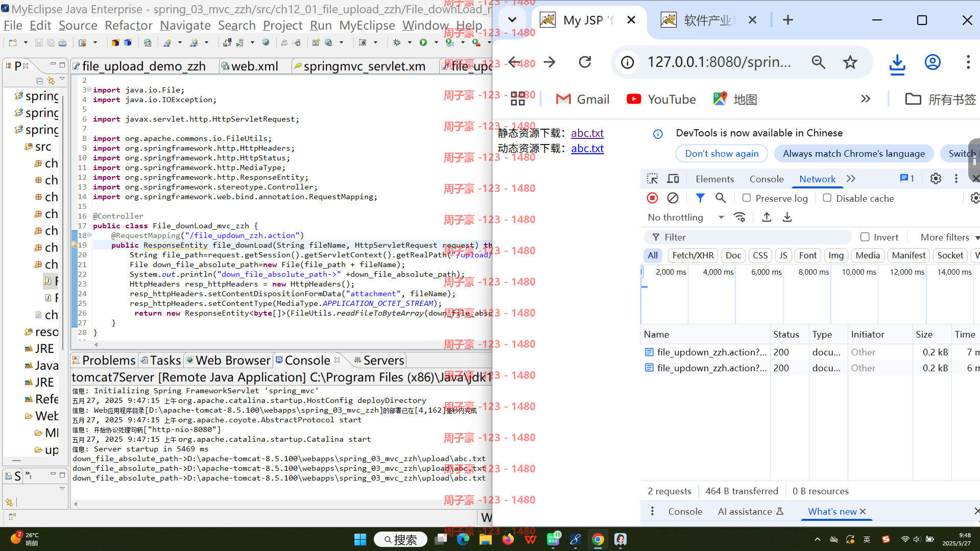Click the Chrome address bar URL
This screenshot has width=980, height=551.
pyautogui.click(x=719, y=62)
